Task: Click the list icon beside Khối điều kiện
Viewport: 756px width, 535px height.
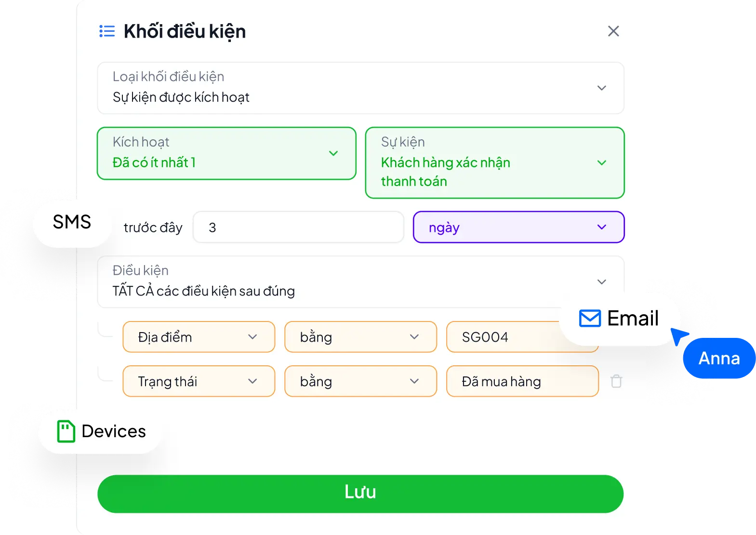Action: pos(107,31)
